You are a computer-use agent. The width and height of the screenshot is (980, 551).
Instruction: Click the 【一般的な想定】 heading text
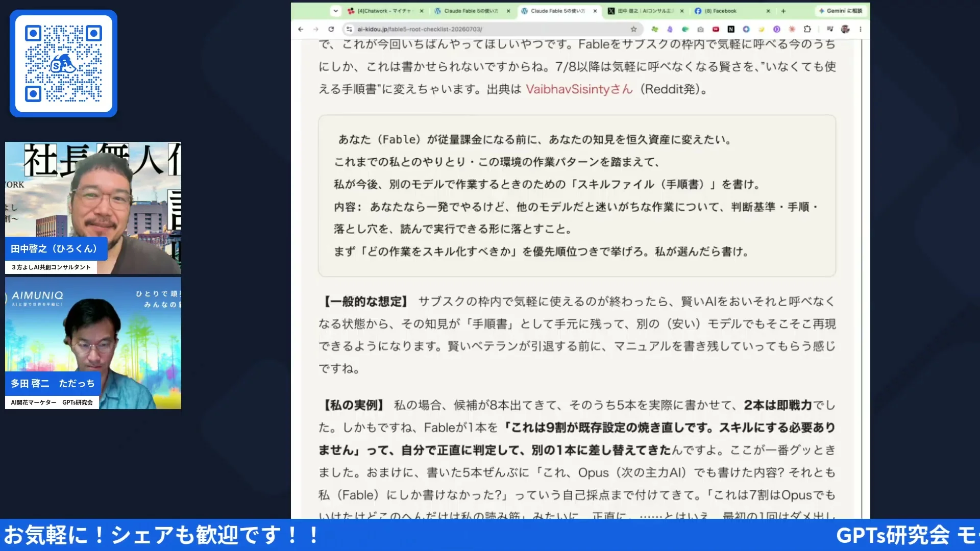pos(365,302)
